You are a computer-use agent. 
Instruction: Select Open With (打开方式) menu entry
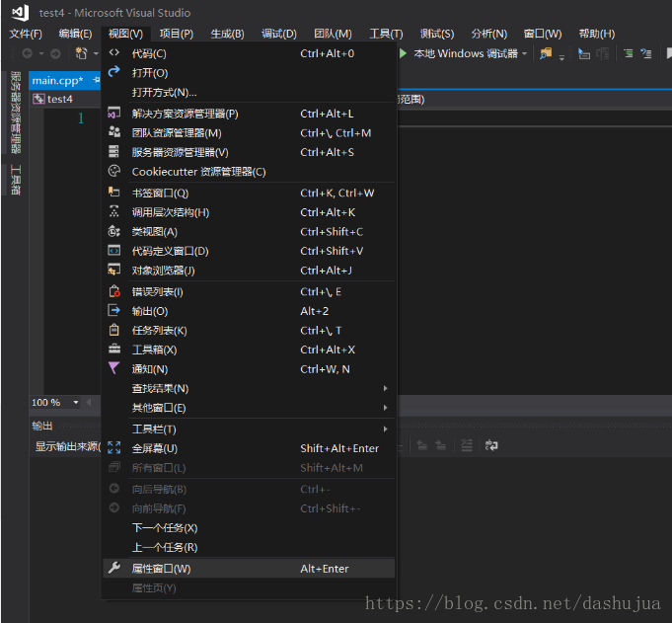[x=249, y=92]
